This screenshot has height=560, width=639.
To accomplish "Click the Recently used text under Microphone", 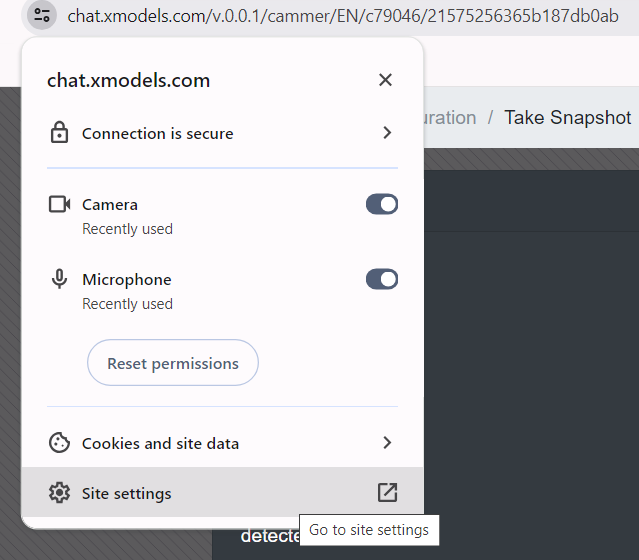I will click(127, 304).
